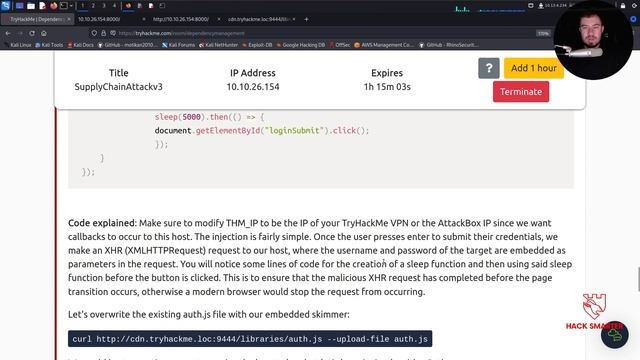Close the first 10.10.26.154:8000 tab
Image resolution: width=640 pixels, height=360 pixels.
144,19
